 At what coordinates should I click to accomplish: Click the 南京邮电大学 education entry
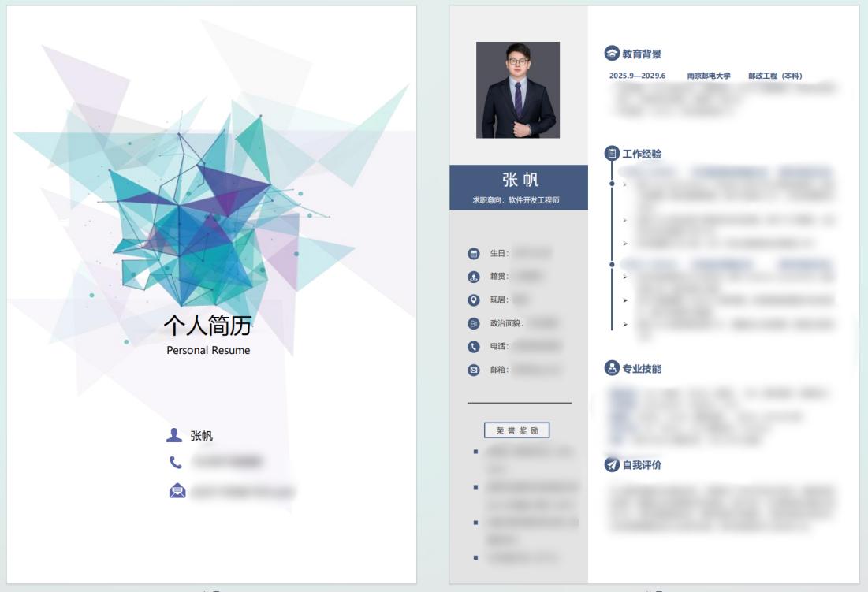click(x=709, y=76)
